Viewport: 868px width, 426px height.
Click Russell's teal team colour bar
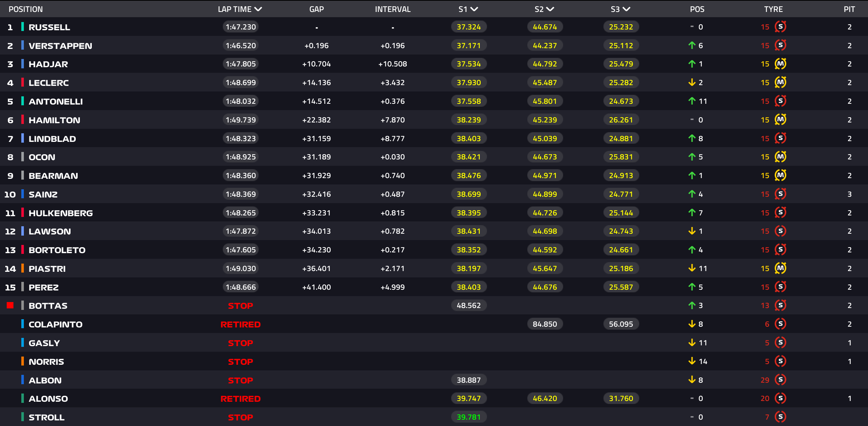[x=22, y=27]
